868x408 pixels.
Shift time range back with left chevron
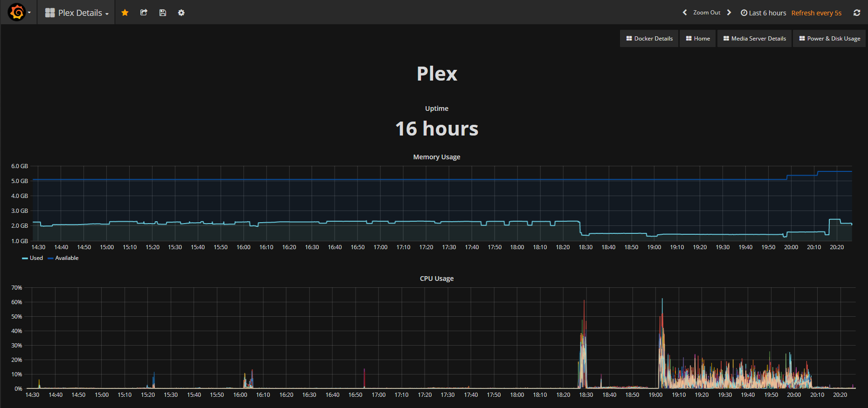click(685, 13)
